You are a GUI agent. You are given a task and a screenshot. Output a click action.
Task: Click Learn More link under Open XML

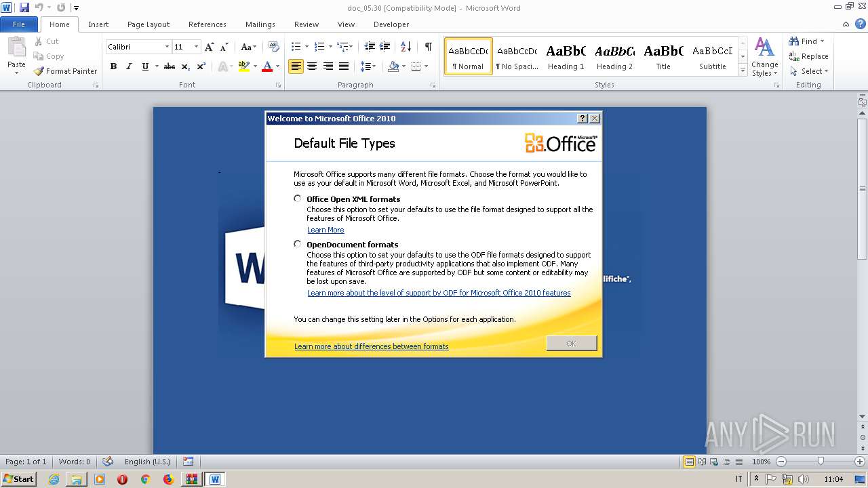[325, 230]
